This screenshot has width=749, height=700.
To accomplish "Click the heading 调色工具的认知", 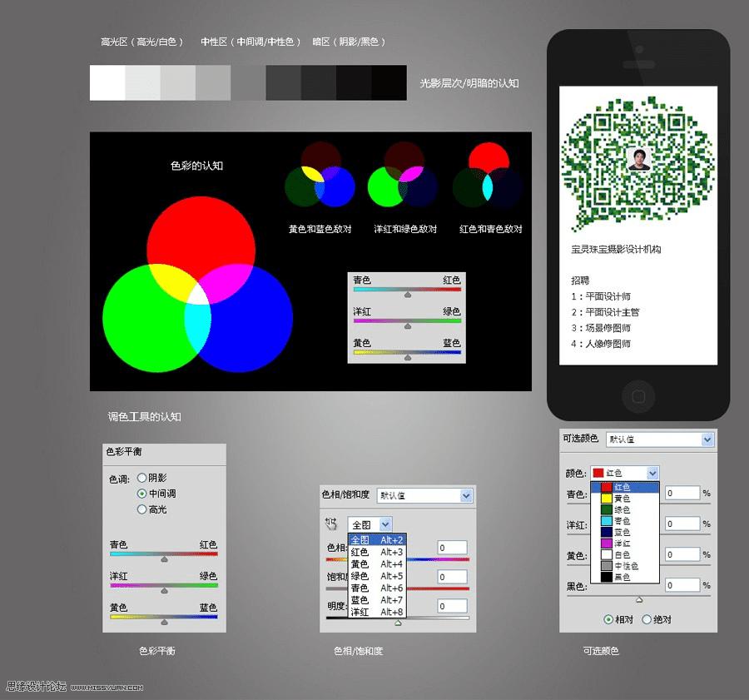I will [144, 417].
